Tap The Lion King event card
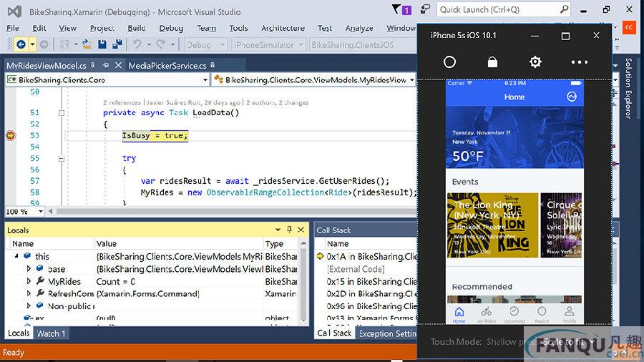The width and height of the screenshot is (644, 362). [x=492, y=225]
